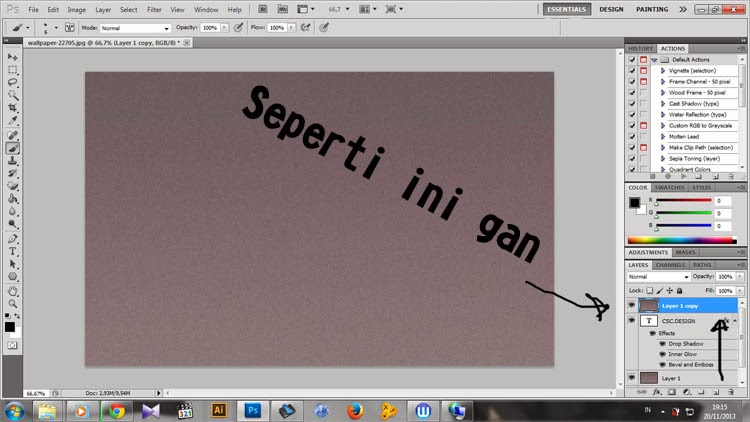This screenshot has width=750, height=422.
Task: Select the Move tool
Action: [12, 57]
